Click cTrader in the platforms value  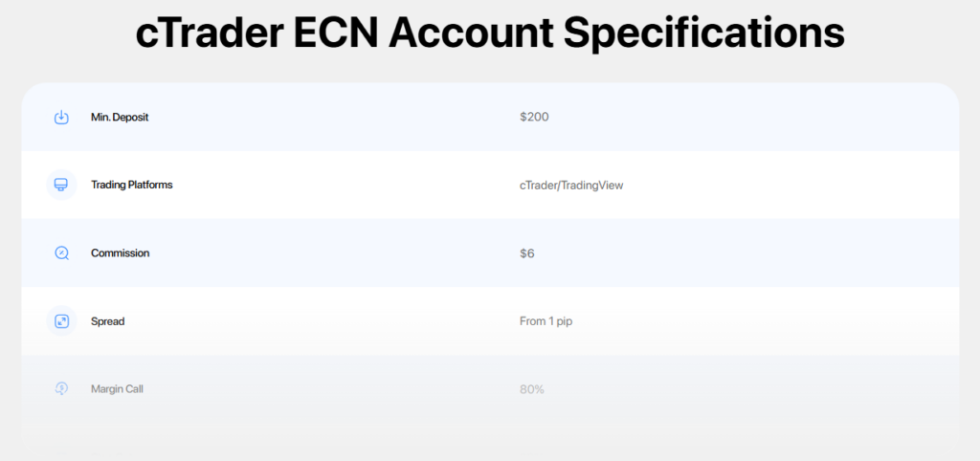pyautogui.click(x=538, y=186)
